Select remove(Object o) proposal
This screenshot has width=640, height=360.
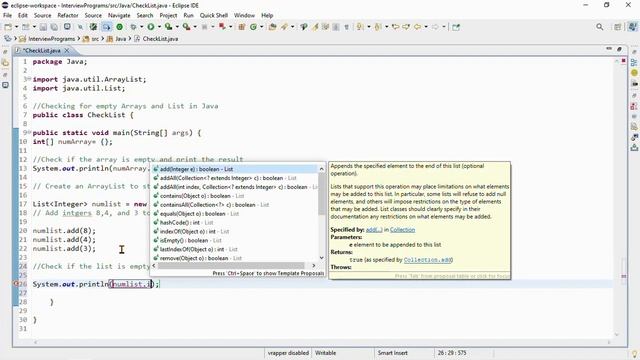(x=234, y=258)
